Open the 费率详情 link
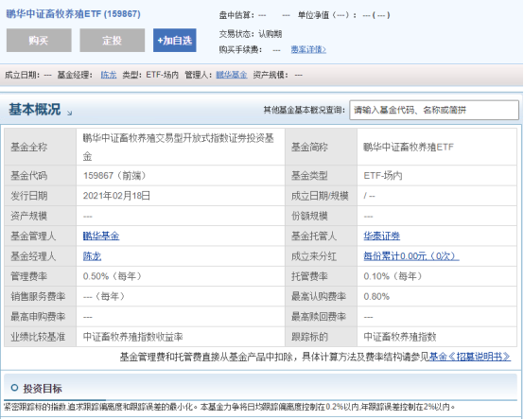 [308, 49]
